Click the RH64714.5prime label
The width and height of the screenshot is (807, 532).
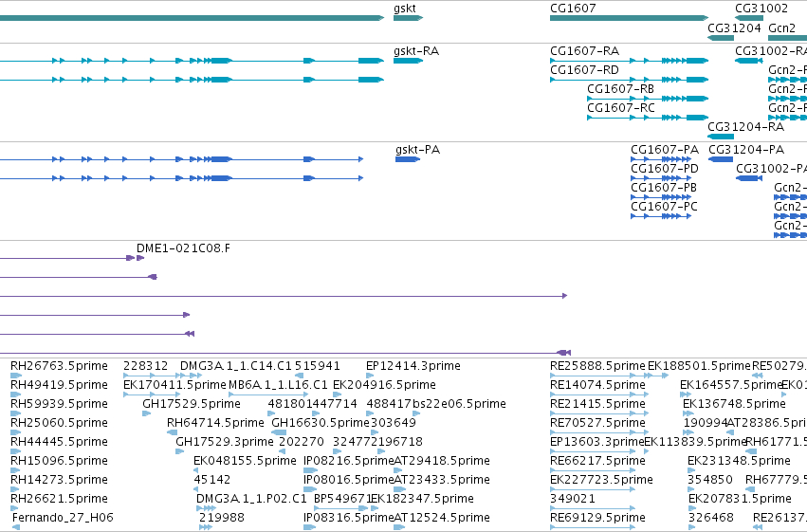tap(215, 423)
